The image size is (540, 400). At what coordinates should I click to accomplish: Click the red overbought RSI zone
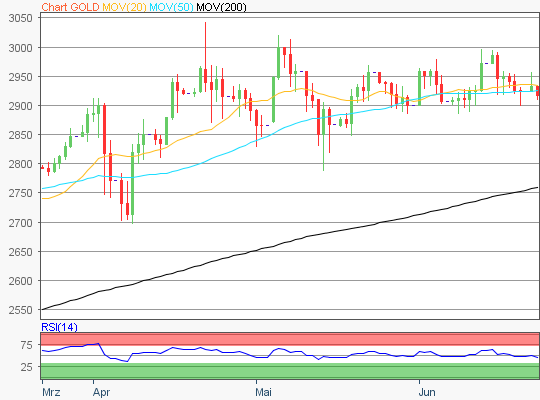click(290, 339)
